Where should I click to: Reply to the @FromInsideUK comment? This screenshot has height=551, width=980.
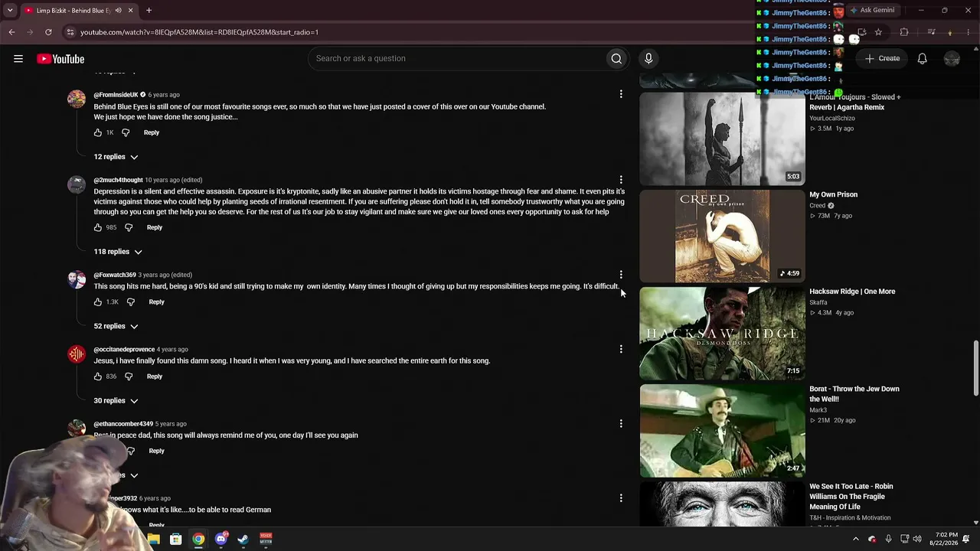pyautogui.click(x=152, y=132)
